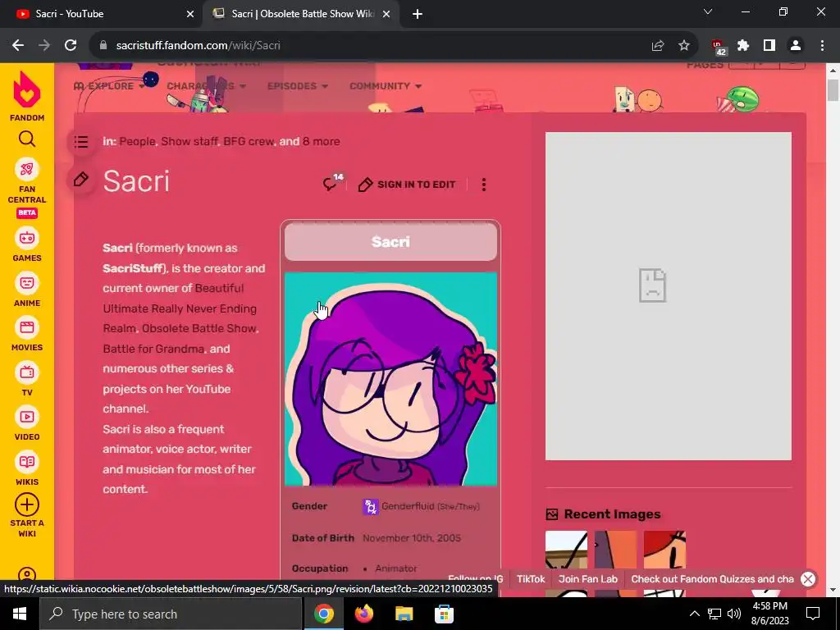Switch to the Sacri - YouTube tab
Screen dimensions: 840x630
pos(99,14)
